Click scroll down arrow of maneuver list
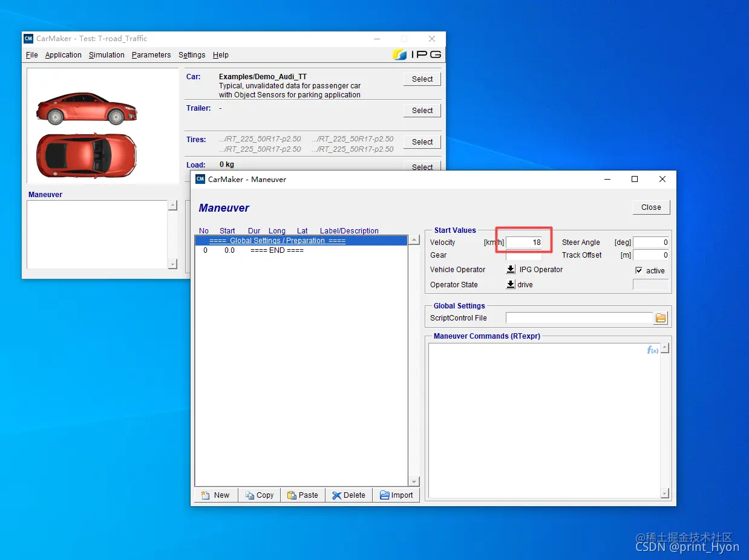This screenshot has height=560, width=749. tap(414, 481)
